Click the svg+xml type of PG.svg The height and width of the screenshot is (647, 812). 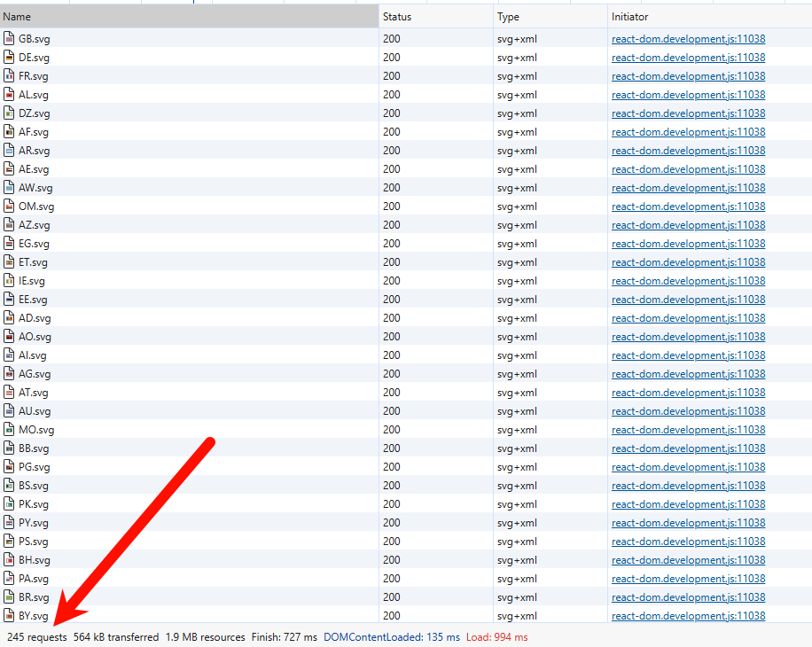click(517, 467)
